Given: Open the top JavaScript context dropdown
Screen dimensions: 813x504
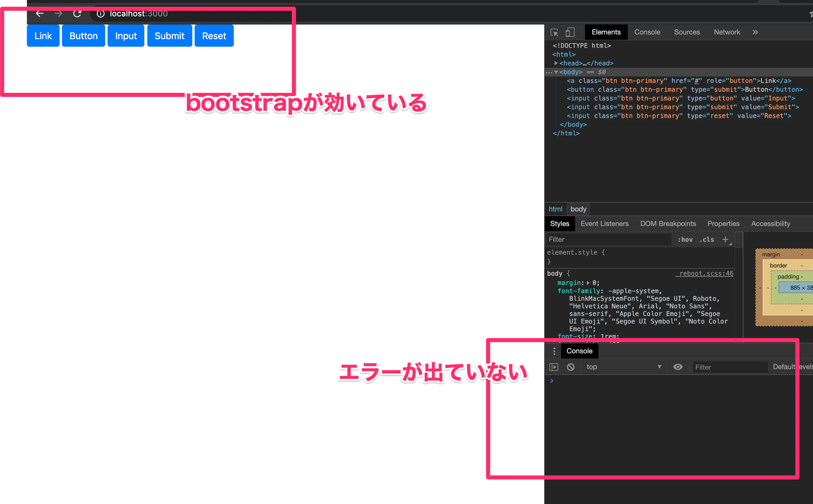Looking at the screenshot, I should click(624, 367).
